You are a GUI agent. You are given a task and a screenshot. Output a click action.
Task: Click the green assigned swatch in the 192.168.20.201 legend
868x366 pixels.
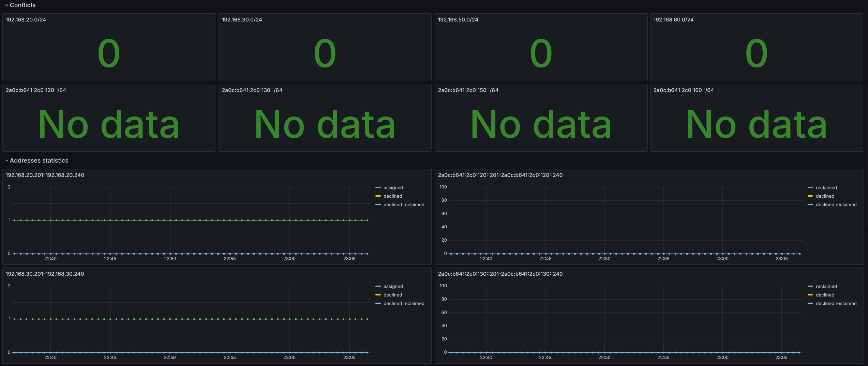pyautogui.click(x=378, y=188)
